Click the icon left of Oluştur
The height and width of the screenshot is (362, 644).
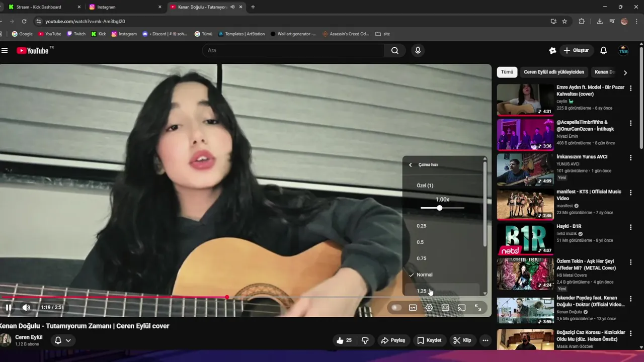552,50
